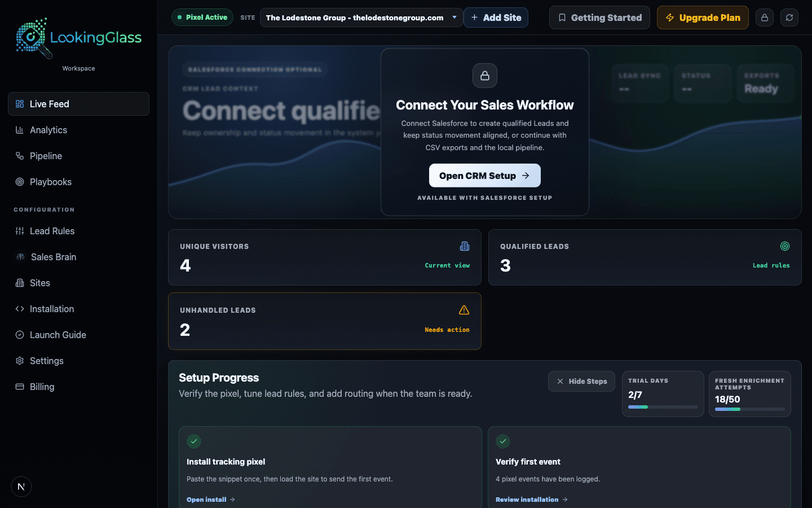Open the Billing page

[79, 387]
